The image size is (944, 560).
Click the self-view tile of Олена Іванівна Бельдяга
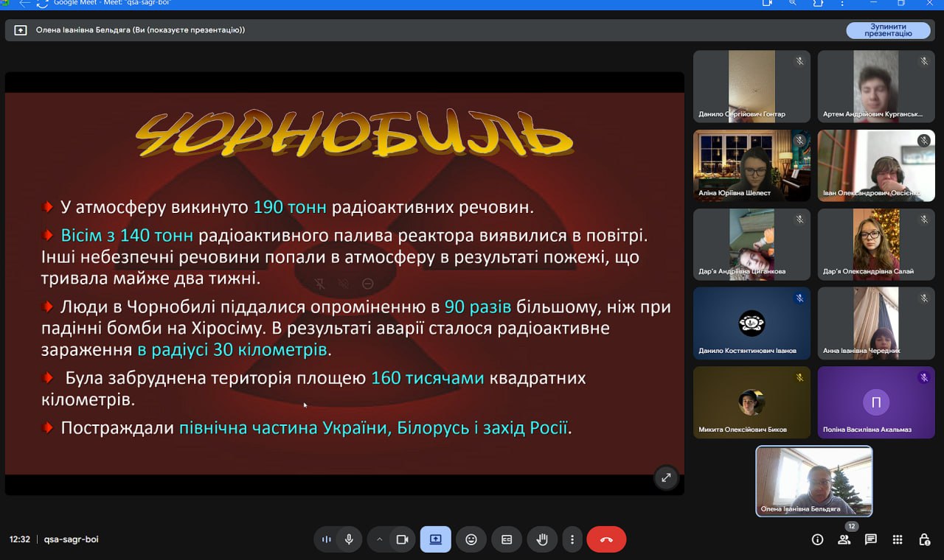pos(813,480)
